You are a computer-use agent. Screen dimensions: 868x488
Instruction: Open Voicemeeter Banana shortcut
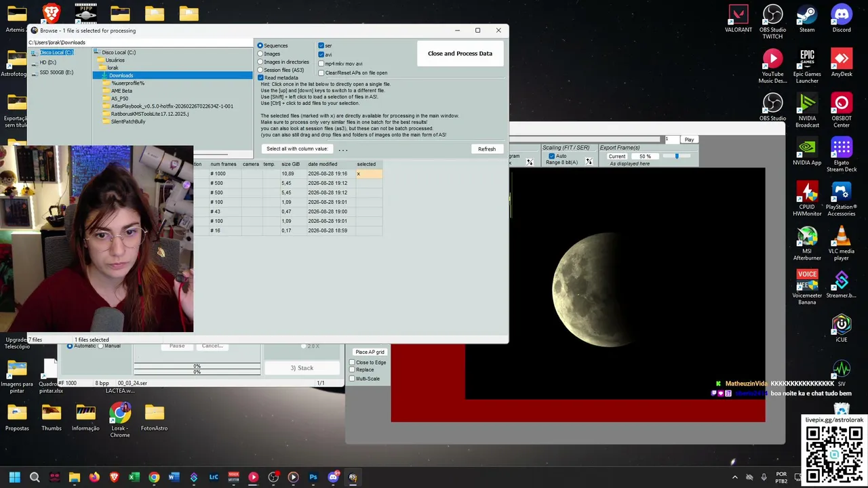pyautogui.click(x=807, y=287)
